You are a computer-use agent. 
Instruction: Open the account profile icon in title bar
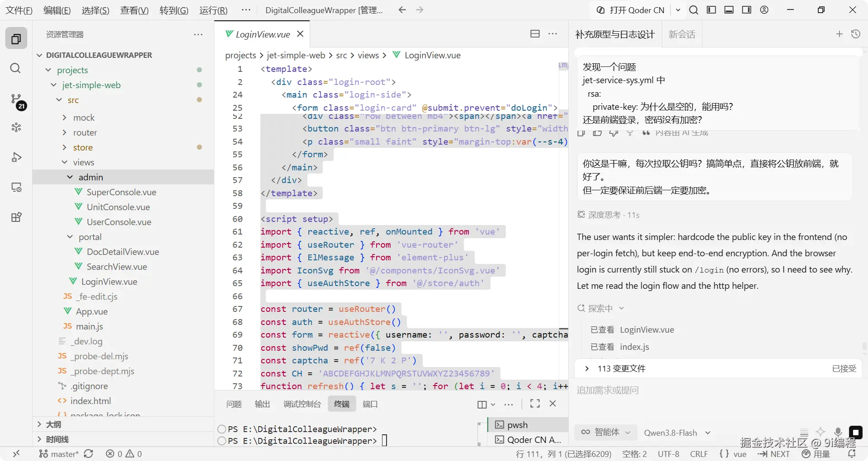coord(764,10)
